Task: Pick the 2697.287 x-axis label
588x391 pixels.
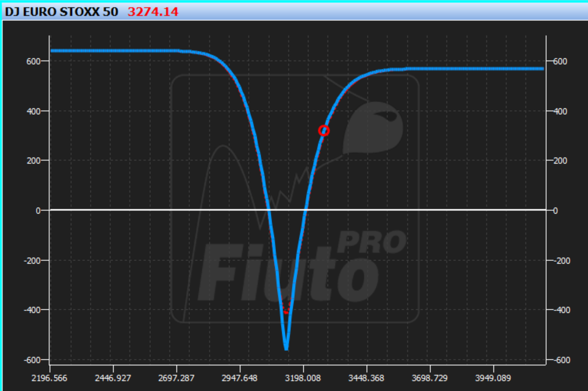Action: 176,378
